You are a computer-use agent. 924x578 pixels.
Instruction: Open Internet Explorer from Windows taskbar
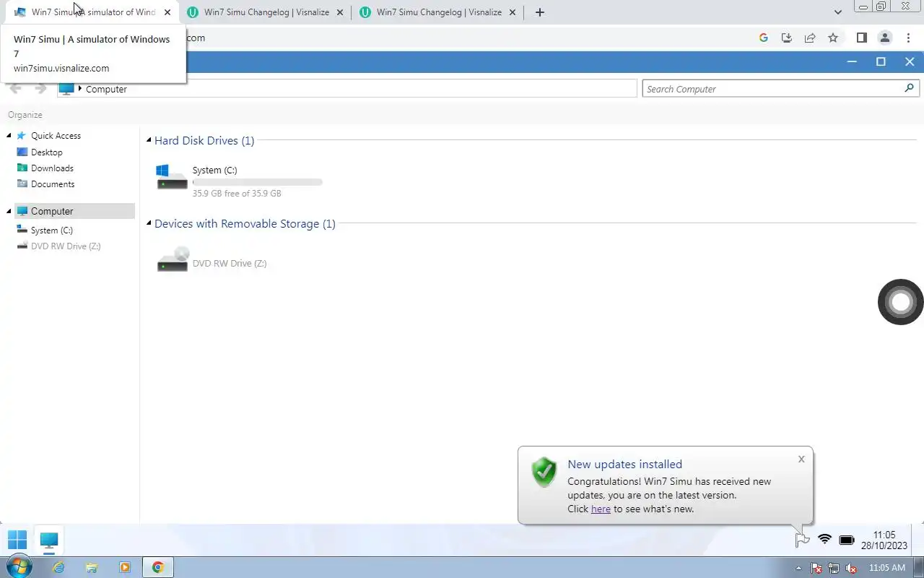coord(58,567)
